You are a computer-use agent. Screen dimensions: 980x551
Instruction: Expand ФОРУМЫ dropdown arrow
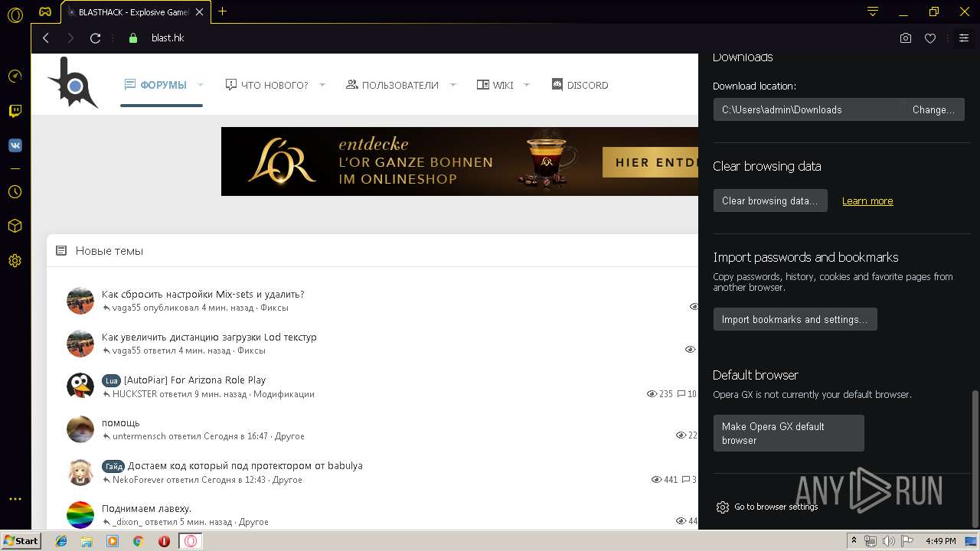tap(201, 85)
